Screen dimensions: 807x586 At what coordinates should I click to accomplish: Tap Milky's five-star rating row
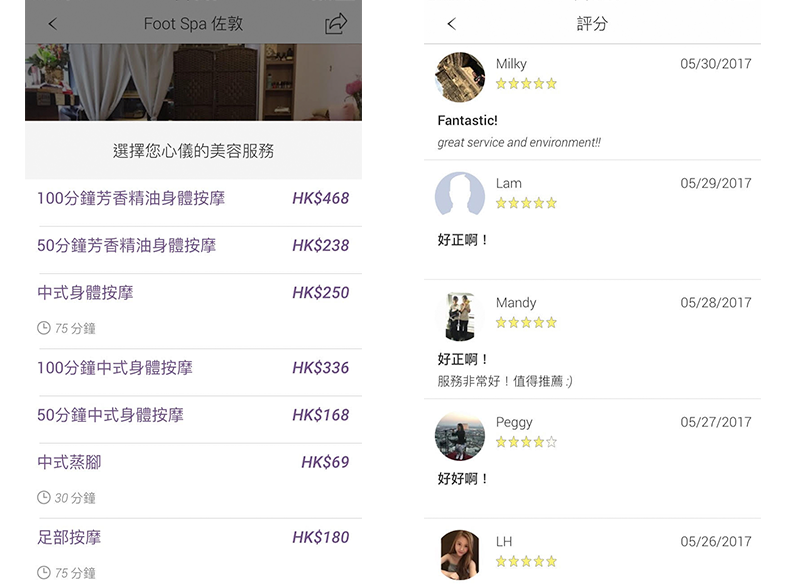pos(526,84)
